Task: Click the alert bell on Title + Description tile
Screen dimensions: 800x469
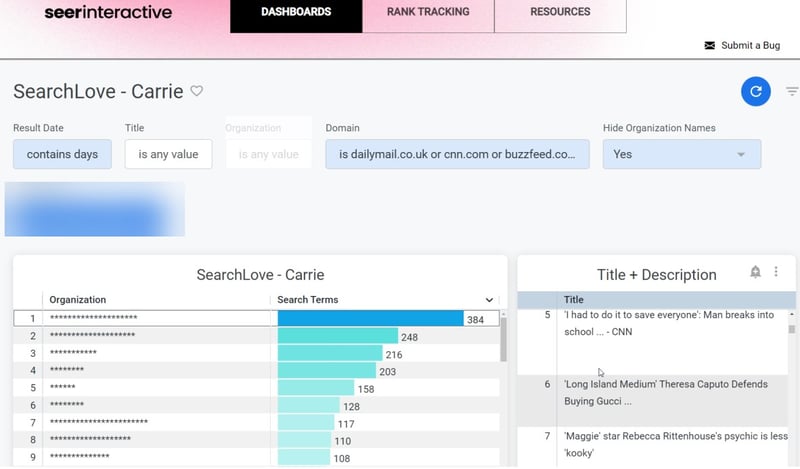Action: click(x=755, y=272)
